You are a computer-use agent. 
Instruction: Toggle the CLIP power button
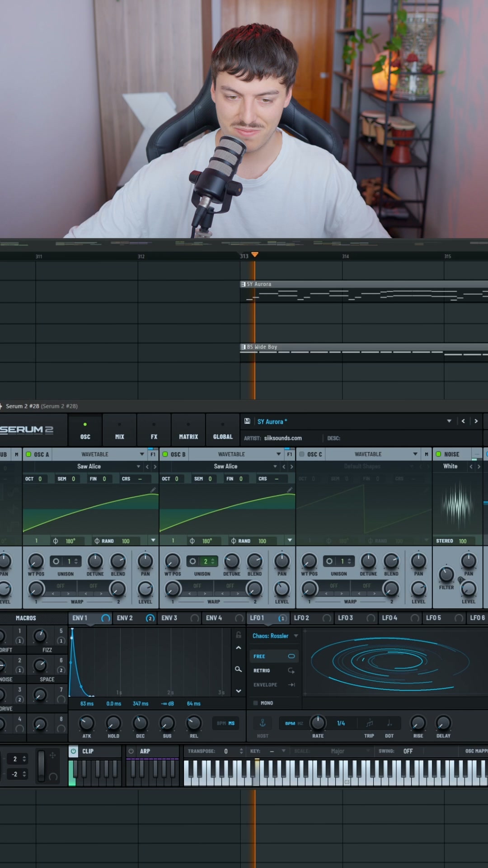(x=73, y=751)
